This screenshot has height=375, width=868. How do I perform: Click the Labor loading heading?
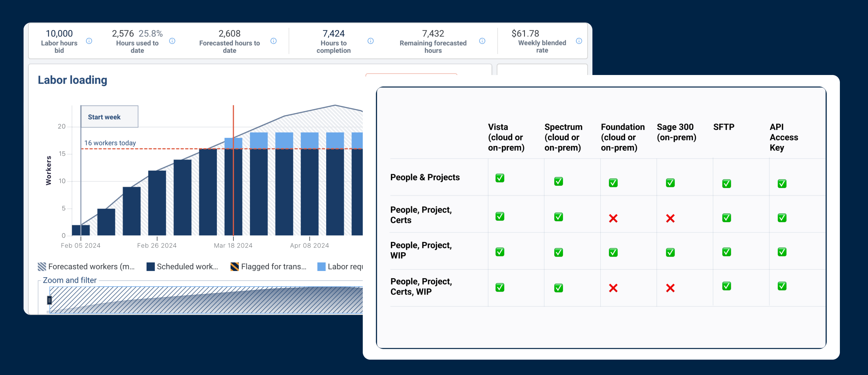[72, 80]
